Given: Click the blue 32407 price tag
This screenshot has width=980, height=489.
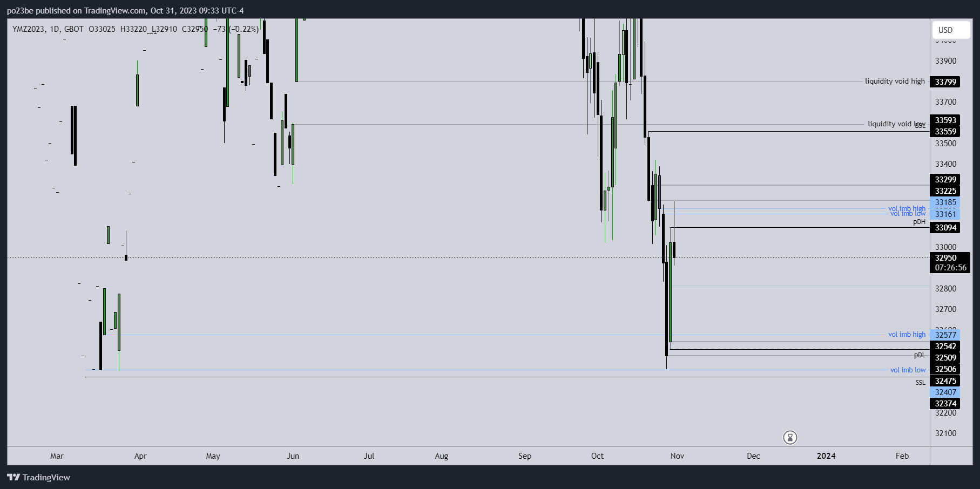Looking at the screenshot, I should 945,392.
